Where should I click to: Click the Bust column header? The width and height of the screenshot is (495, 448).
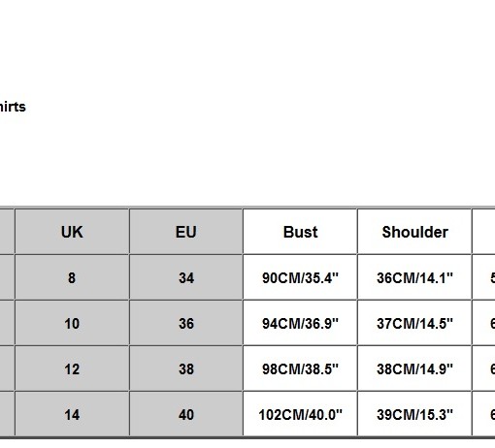click(x=300, y=232)
